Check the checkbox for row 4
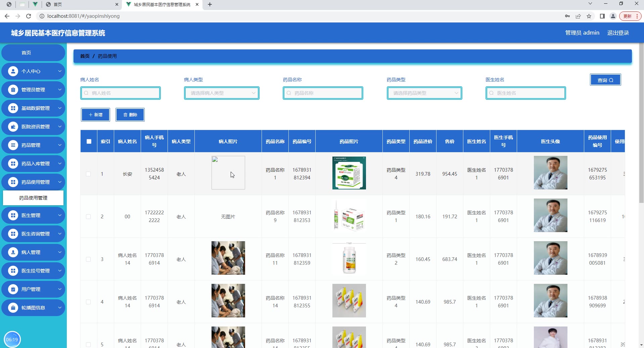Viewport: 644px width, 348px height. pos(88,302)
